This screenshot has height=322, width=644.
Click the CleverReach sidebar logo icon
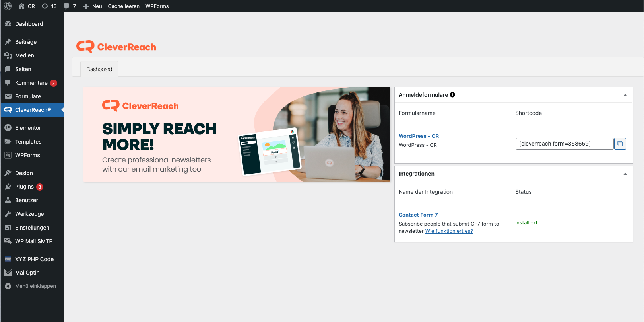pyautogui.click(x=8, y=110)
